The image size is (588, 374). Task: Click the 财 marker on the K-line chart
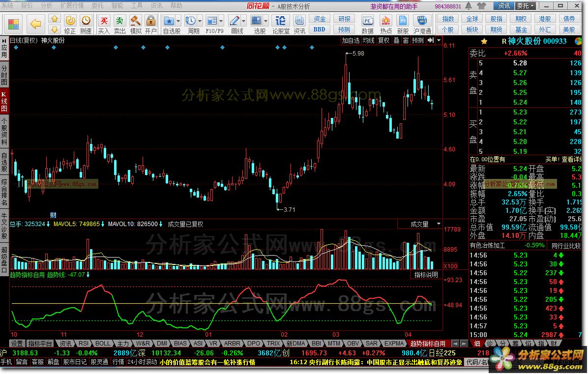pos(53,215)
